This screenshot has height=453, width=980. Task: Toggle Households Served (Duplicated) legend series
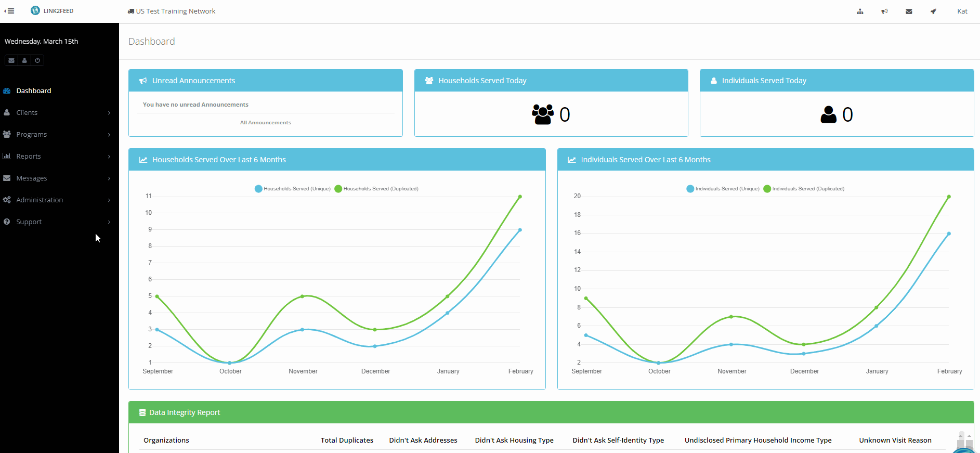tap(376, 189)
